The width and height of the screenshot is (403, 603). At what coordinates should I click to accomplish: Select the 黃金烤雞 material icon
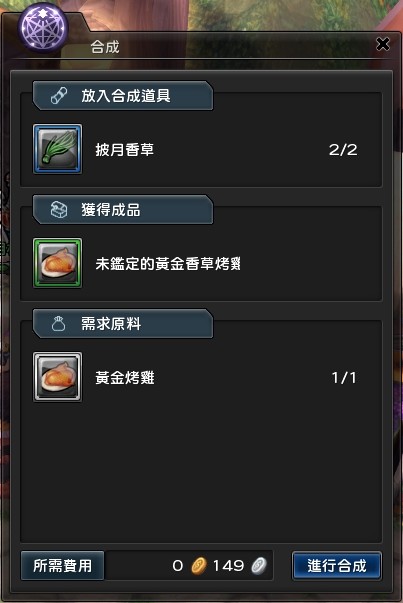[57, 377]
